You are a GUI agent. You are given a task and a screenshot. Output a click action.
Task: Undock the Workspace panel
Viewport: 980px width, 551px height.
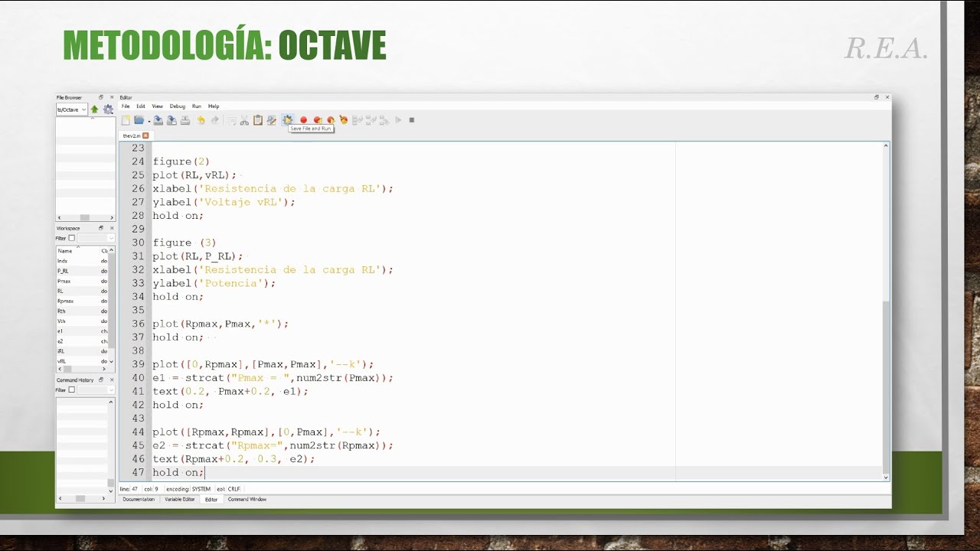click(101, 228)
